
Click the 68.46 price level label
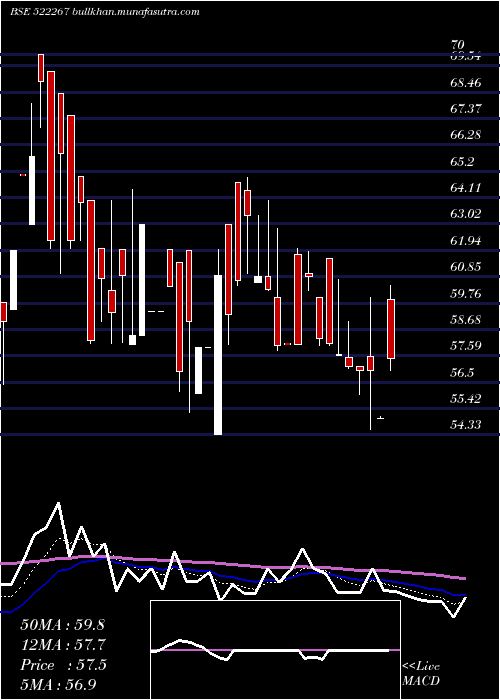coord(466,82)
